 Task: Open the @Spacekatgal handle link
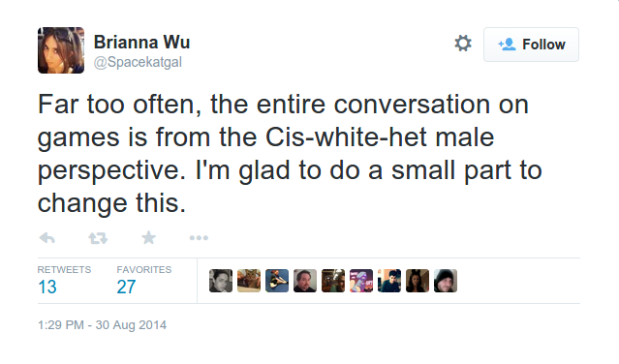[138, 62]
